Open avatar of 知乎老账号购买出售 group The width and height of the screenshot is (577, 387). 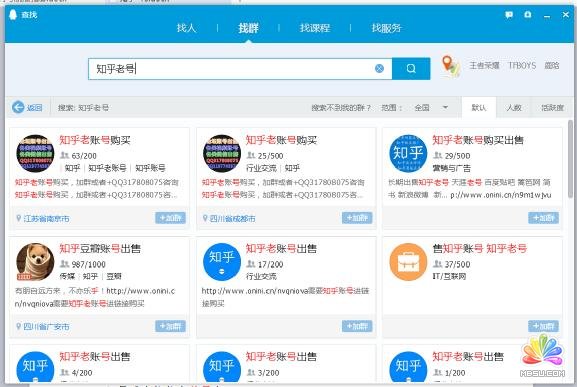[408, 153]
